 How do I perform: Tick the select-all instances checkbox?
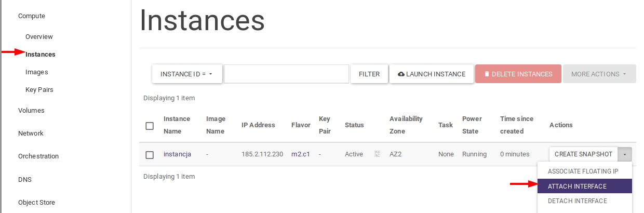coord(150,126)
